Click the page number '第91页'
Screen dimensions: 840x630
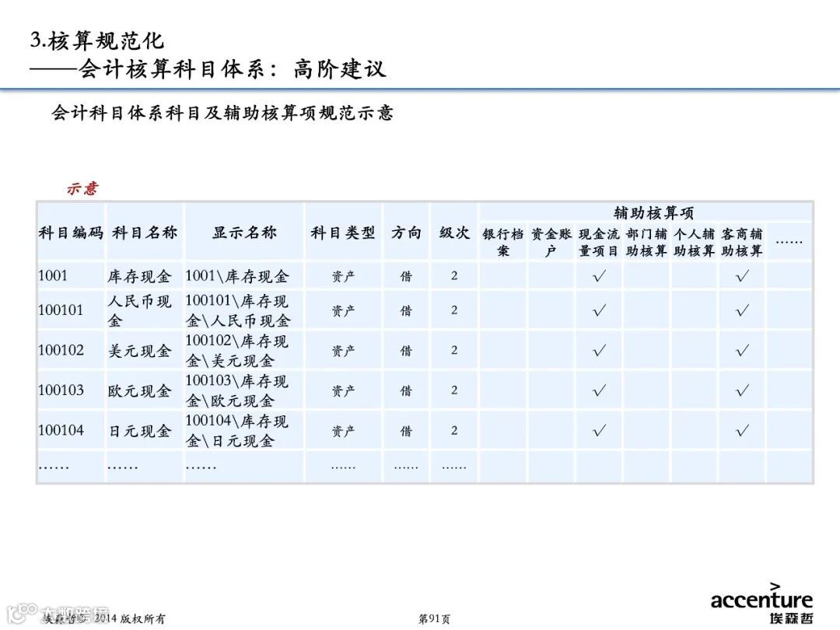[x=434, y=619]
